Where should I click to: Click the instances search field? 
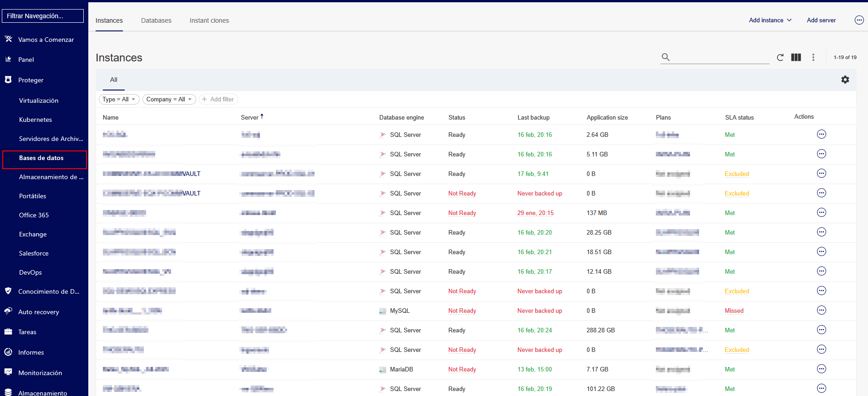coord(715,57)
